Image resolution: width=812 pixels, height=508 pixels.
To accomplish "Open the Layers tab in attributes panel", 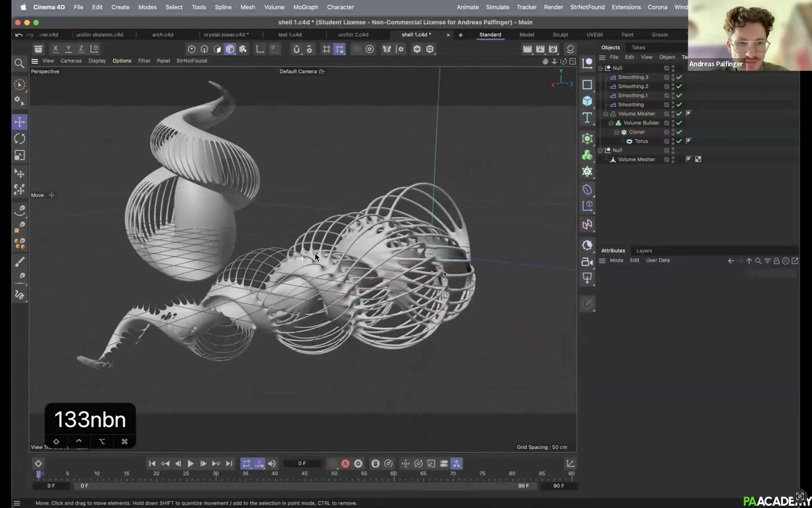I will 644,251.
